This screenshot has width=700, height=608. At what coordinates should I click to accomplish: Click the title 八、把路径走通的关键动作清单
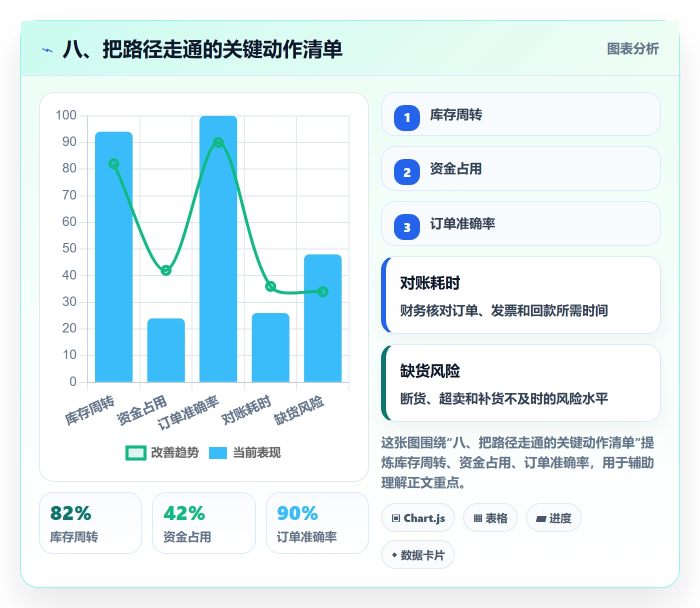[x=202, y=49]
